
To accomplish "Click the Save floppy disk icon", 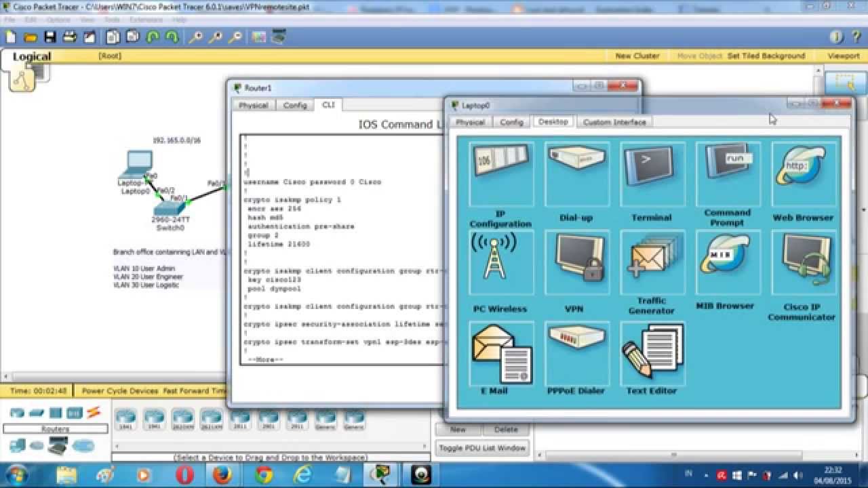I will click(50, 37).
